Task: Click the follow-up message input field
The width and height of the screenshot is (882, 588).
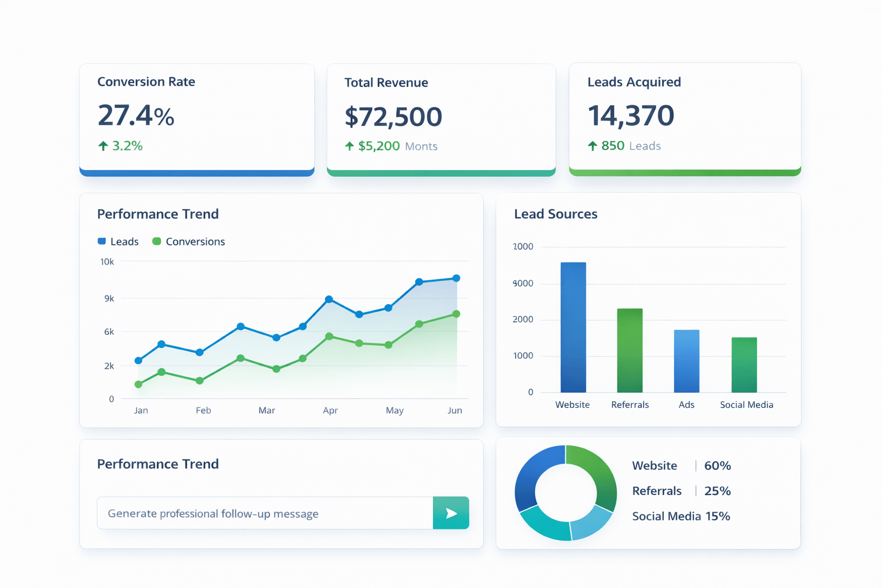Action: 265,513
